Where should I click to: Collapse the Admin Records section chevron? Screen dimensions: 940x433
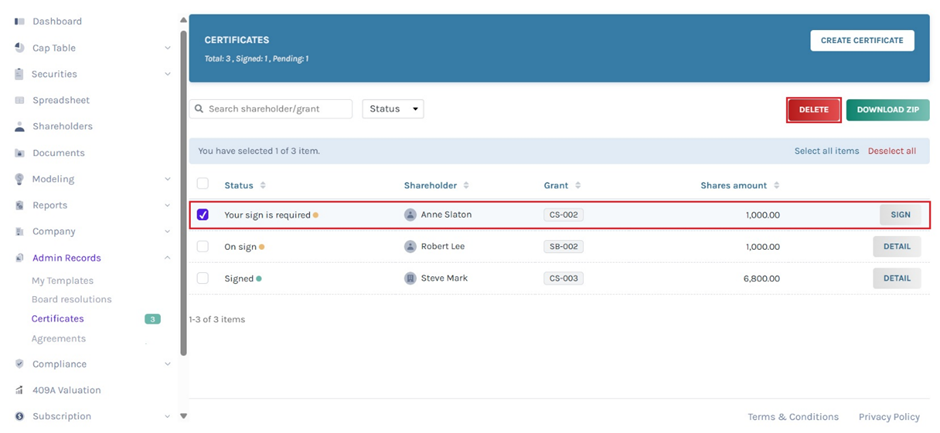167,258
